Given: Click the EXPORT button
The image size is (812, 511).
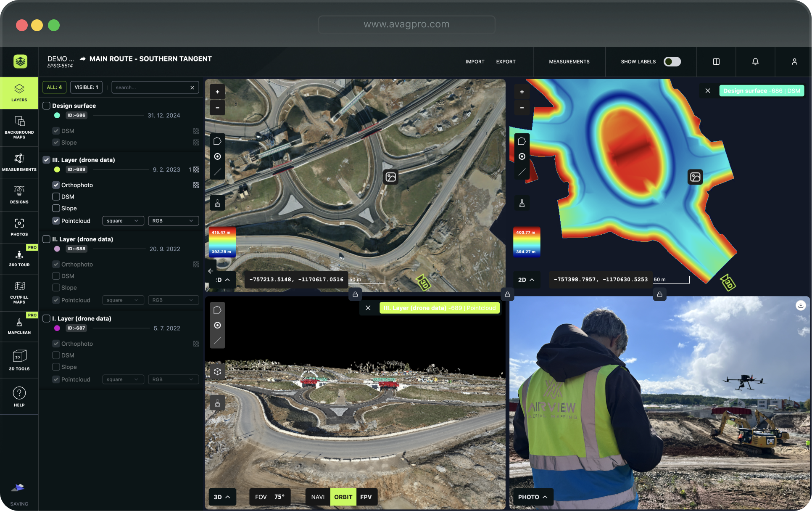Looking at the screenshot, I should pyautogui.click(x=506, y=61).
